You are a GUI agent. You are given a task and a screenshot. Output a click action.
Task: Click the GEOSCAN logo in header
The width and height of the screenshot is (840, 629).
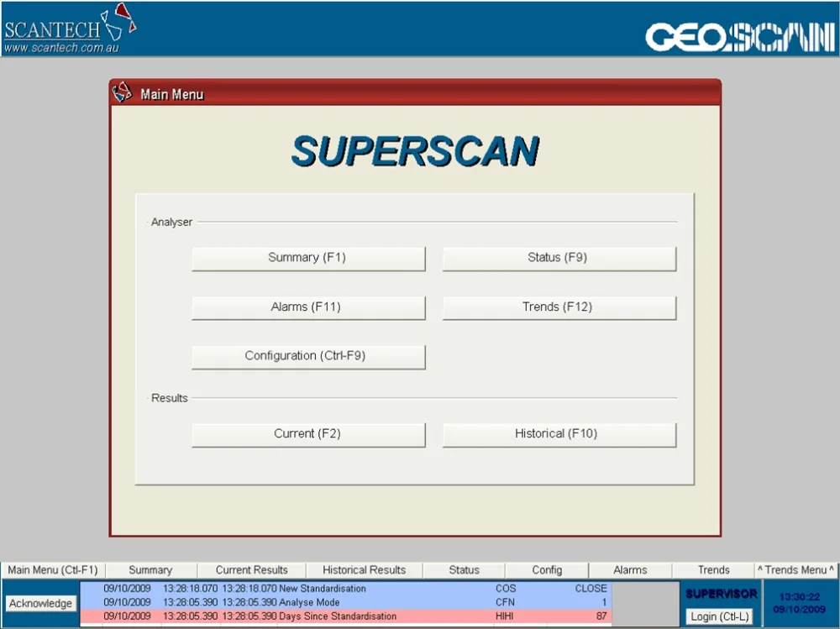tap(740, 36)
